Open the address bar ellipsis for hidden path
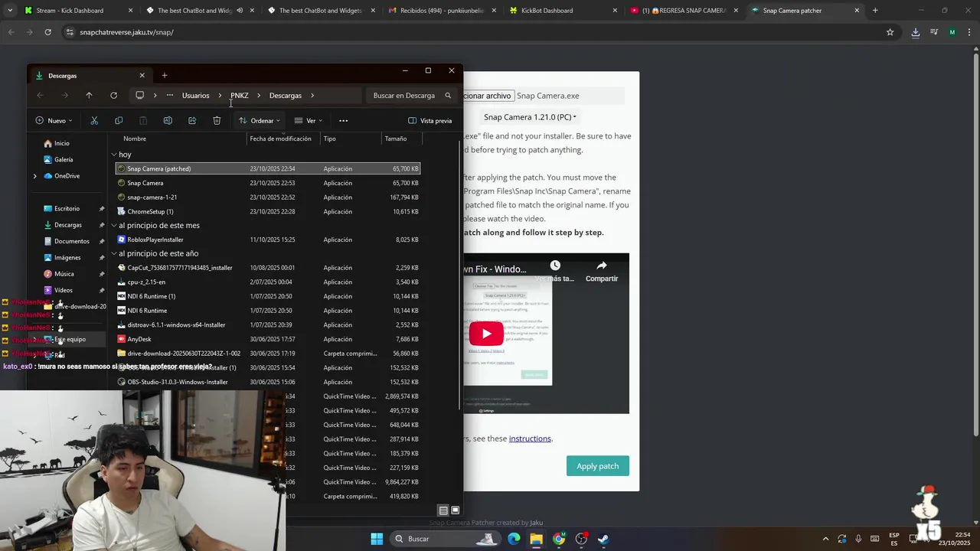The width and height of the screenshot is (980, 551). (169, 96)
